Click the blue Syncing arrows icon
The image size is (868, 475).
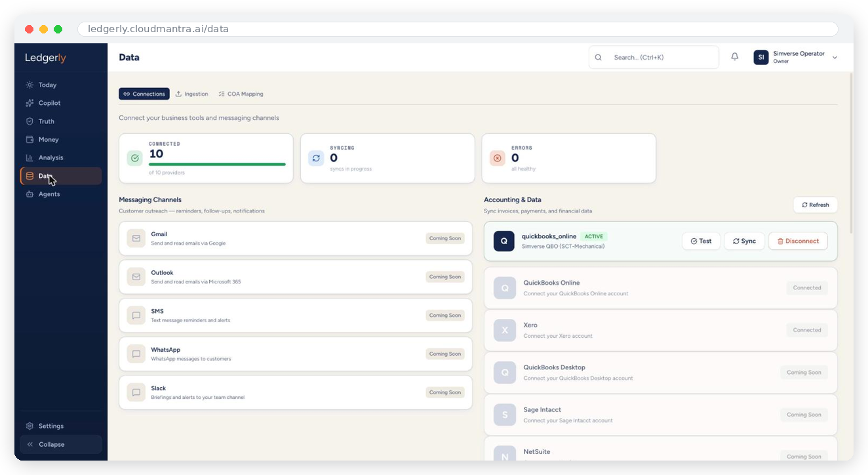click(x=316, y=158)
